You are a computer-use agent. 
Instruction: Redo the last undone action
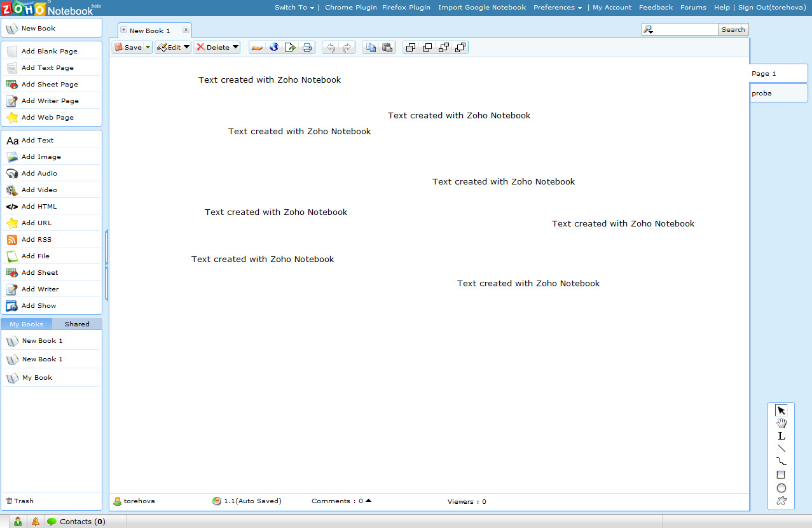(347, 47)
